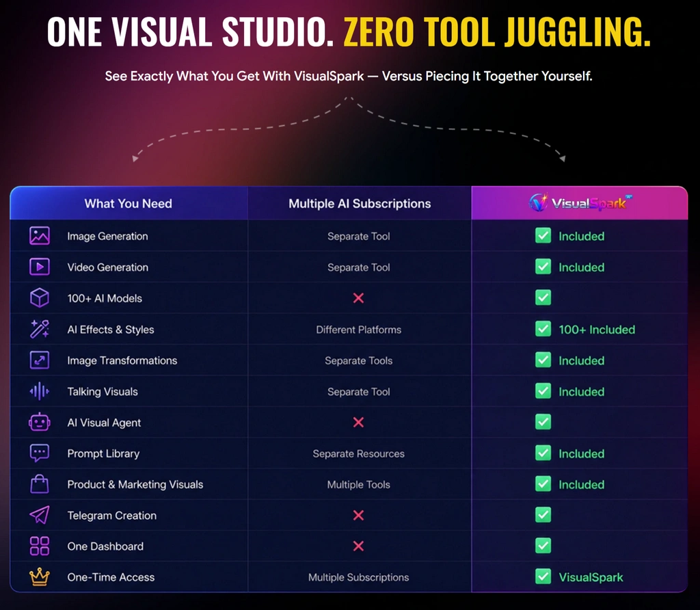Click the red X in 100+ AI Models row
Viewport: 700px width, 610px height.
click(x=358, y=298)
